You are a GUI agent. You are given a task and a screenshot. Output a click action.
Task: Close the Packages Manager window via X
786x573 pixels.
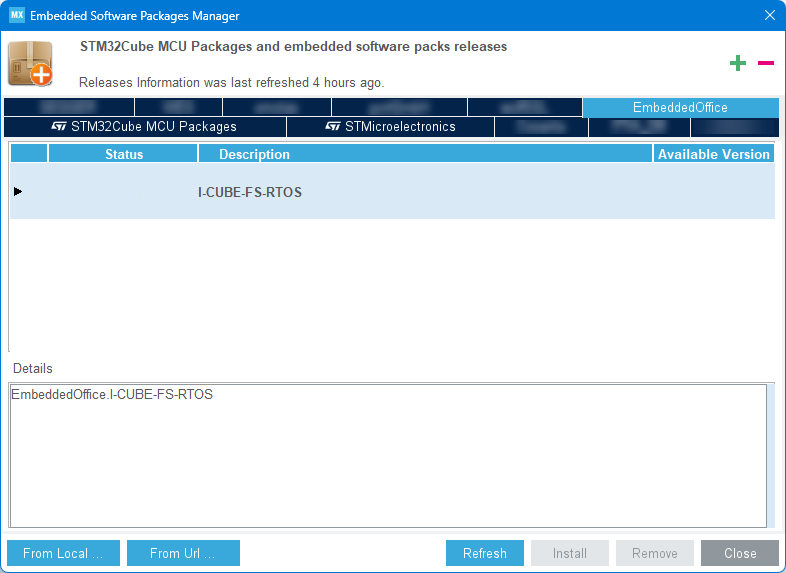pos(770,15)
